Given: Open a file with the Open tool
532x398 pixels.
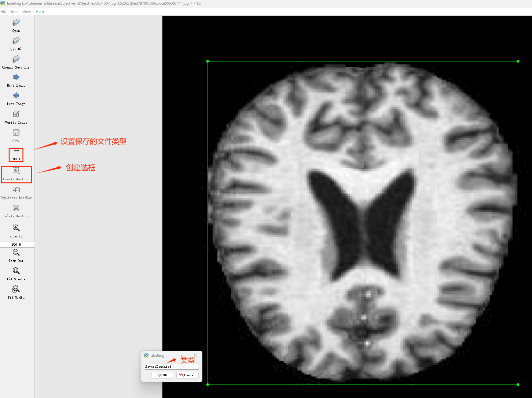Looking at the screenshot, I should click(x=16, y=25).
